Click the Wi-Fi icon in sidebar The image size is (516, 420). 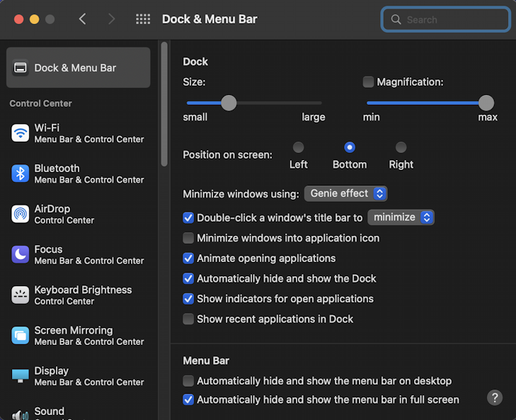(20, 133)
